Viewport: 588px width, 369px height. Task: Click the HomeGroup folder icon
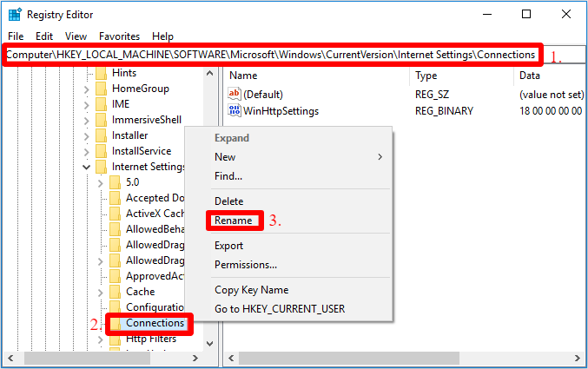pyautogui.click(x=102, y=89)
